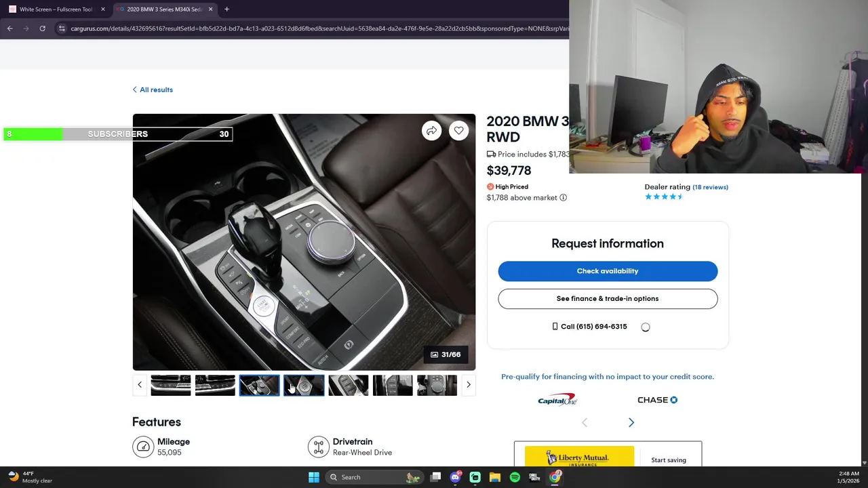The image size is (868, 488).
Task: Open Task View on the taskbar
Action: pyautogui.click(x=435, y=477)
